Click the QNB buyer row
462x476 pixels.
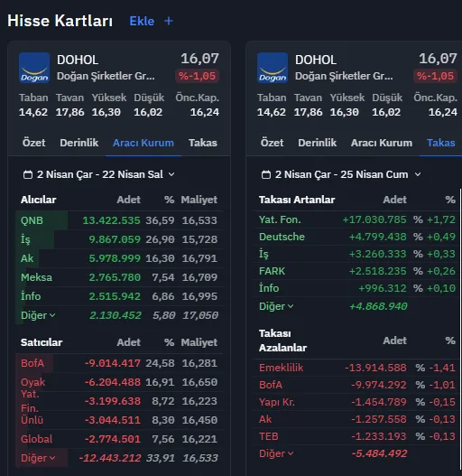coord(119,220)
